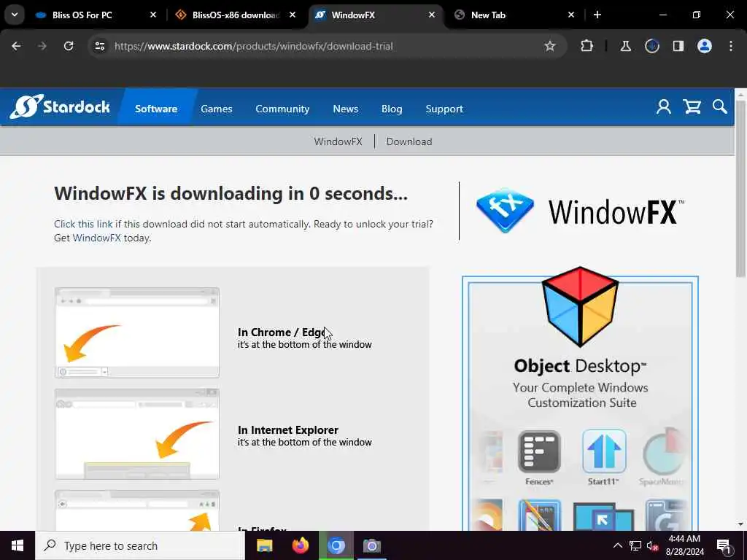Open the Stardock site search icon
Viewport: 747px width, 560px height.
pyautogui.click(x=719, y=106)
